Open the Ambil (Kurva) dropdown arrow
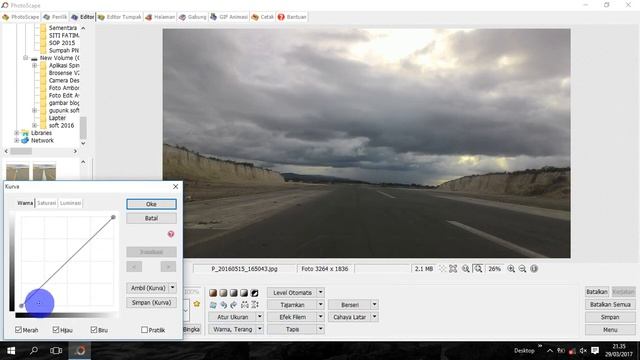 pos(173,288)
